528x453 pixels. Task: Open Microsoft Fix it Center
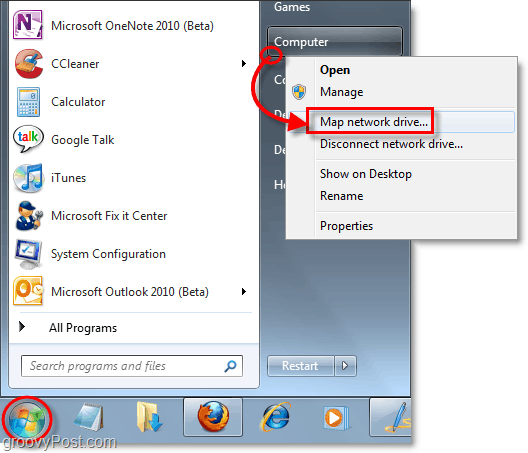131,216
